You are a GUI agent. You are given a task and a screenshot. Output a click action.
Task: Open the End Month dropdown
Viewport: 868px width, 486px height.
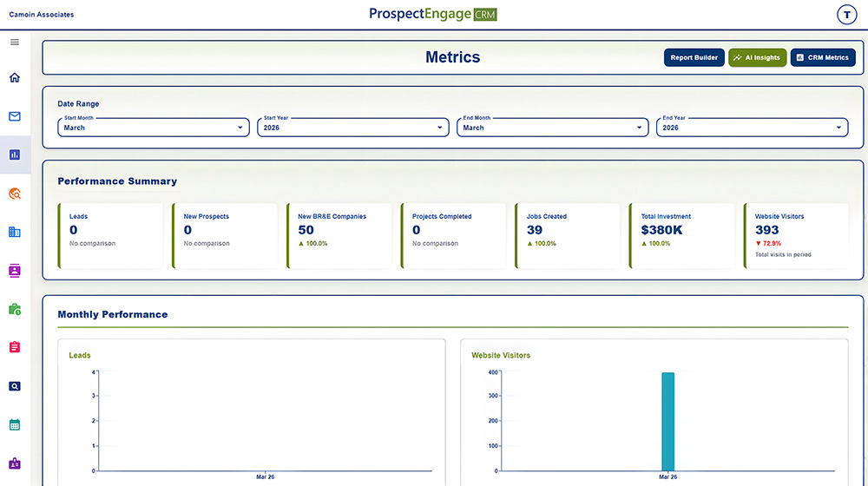(552, 128)
